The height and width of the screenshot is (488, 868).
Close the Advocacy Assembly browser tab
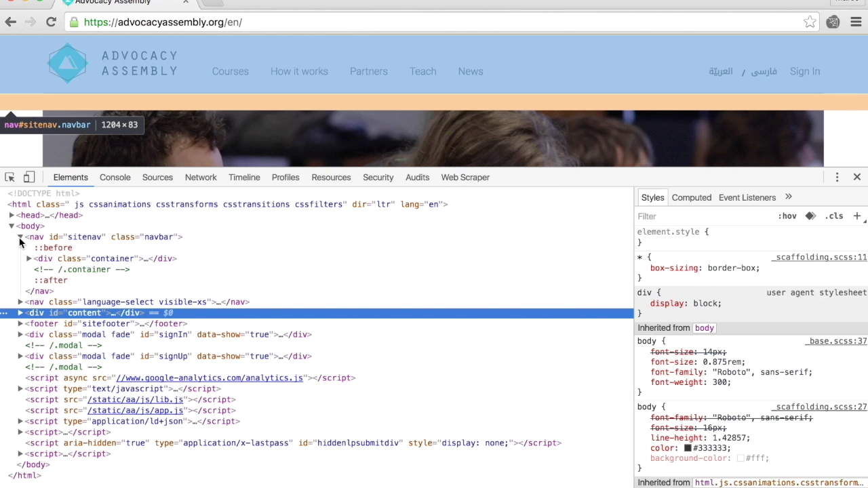[186, 2]
